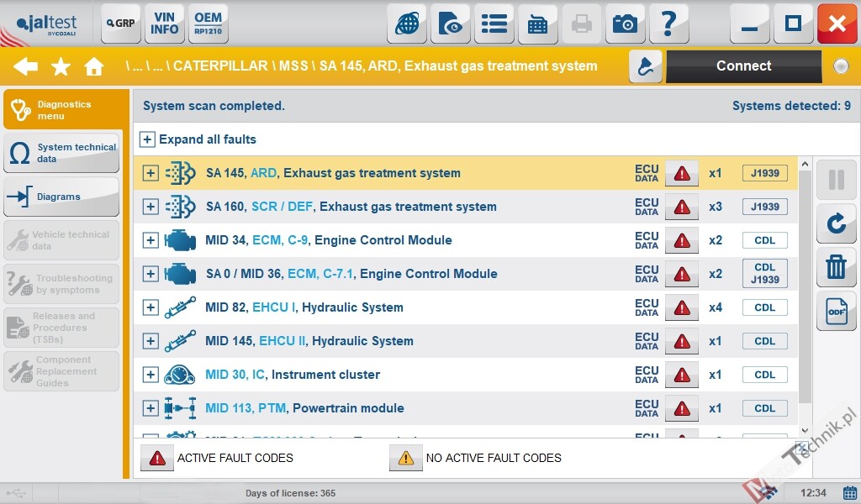The height and width of the screenshot is (504, 861).
Task: Open the list view icon
Action: tap(494, 23)
